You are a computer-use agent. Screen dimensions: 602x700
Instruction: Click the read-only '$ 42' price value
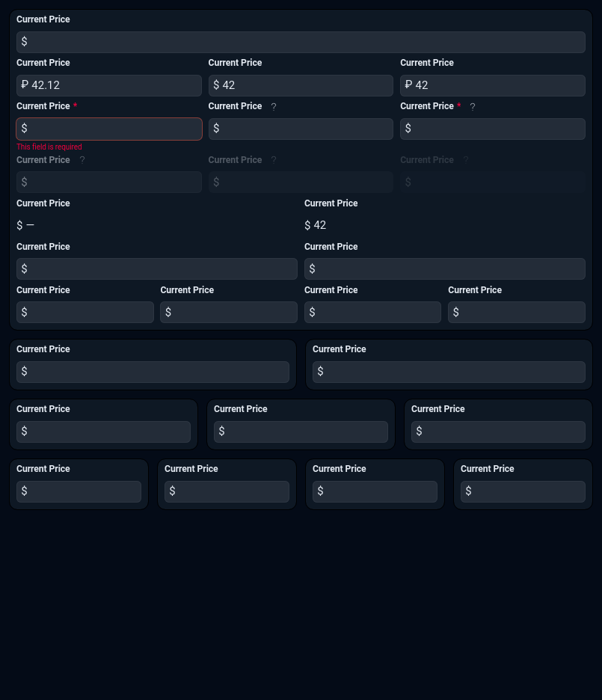(315, 225)
